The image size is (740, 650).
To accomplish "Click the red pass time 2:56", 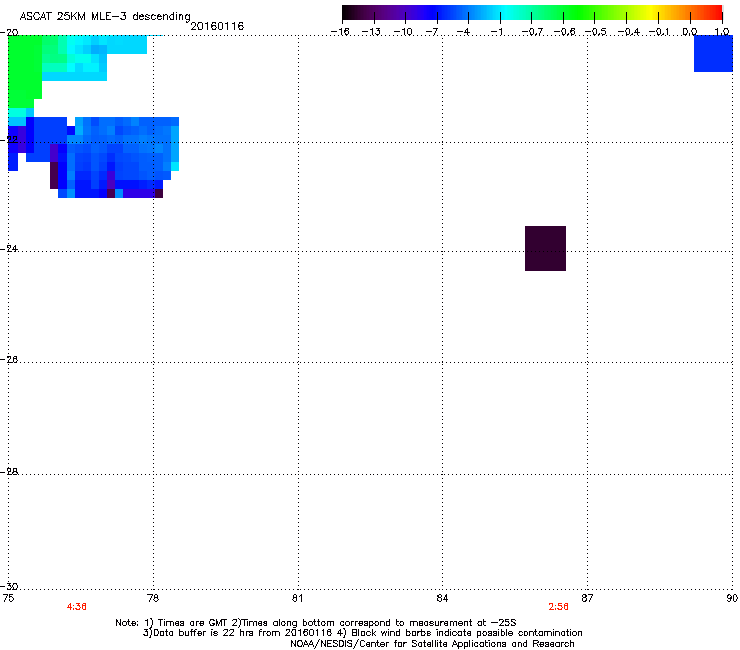I will tap(558, 607).
